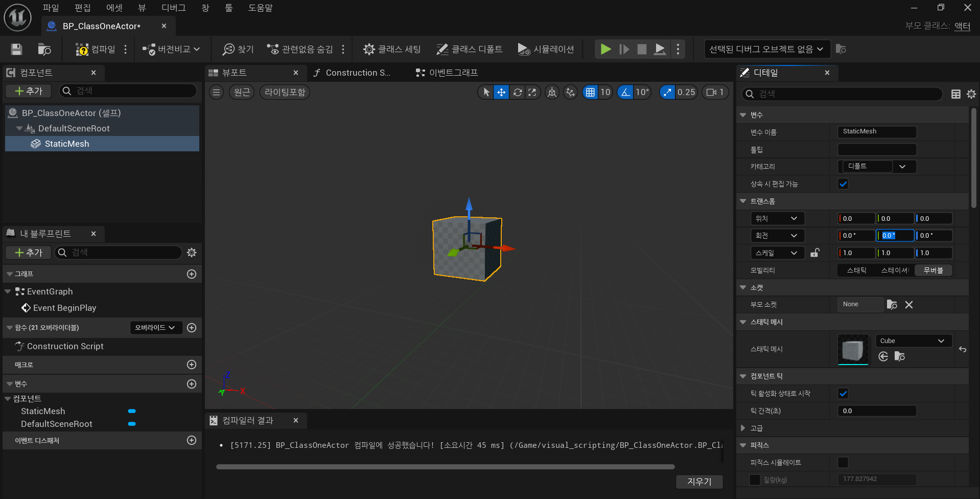This screenshot has height=499, width=980.
Task: Select the viewport selection (arrow) tool
Action: pos(486,92)
